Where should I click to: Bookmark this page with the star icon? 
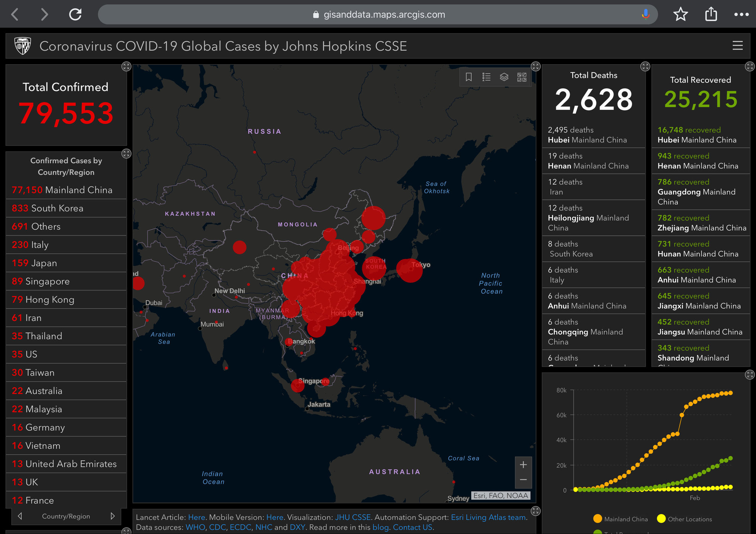pos(680,15)
